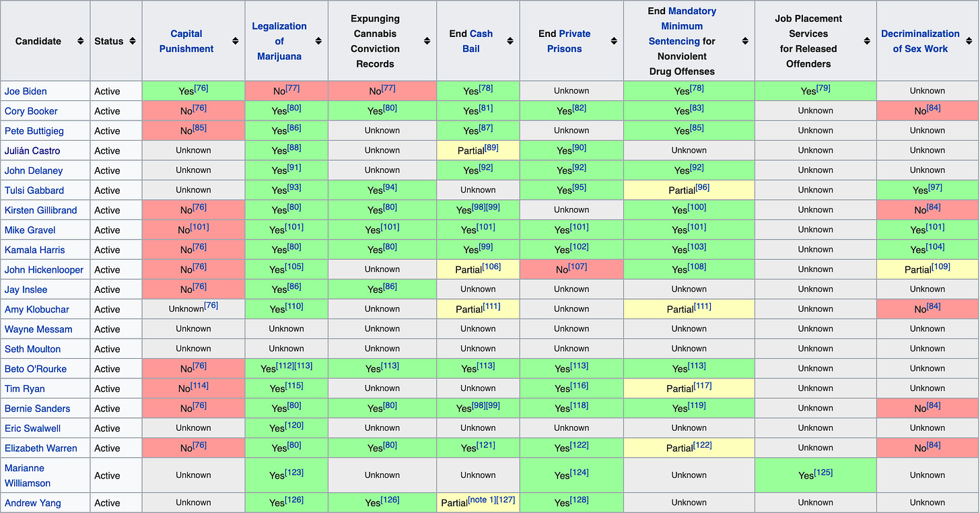Open Kirsten Gillibrand's candidate page
Viewport: 980px width, 513px height.
click(x=40, y=210)
